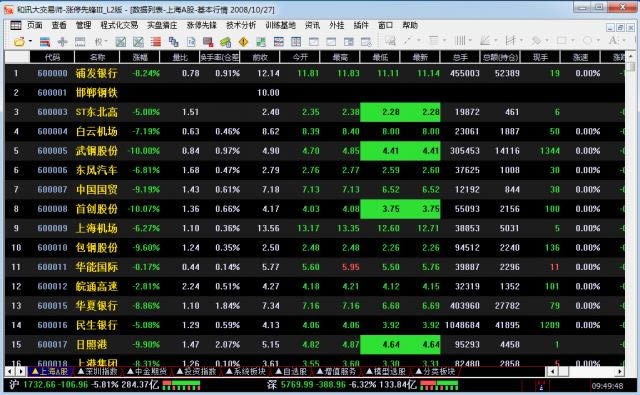Sort by the 涨幅 column header
Viewport: 640px width, 395px height.
(x=140, y=58)
